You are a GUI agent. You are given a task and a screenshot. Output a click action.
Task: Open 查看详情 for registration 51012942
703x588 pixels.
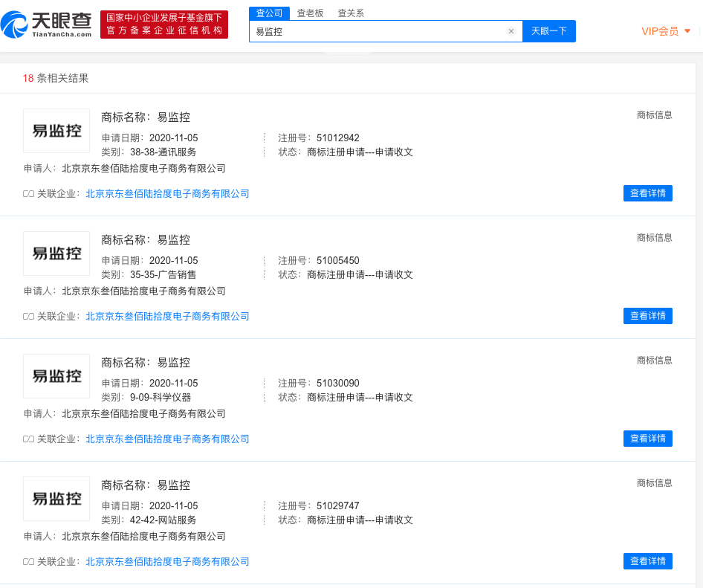pyautogui.click(x=648, y=193)
